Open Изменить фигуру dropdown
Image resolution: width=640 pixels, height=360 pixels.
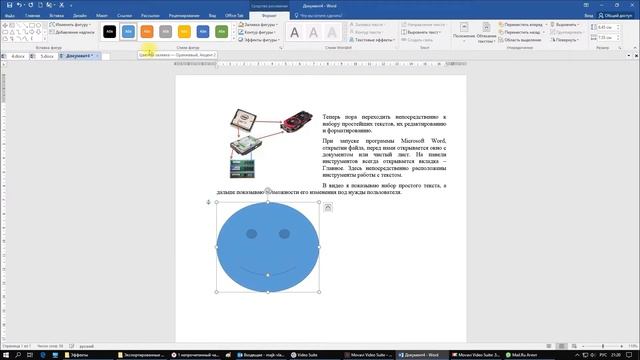coord(70,24)
